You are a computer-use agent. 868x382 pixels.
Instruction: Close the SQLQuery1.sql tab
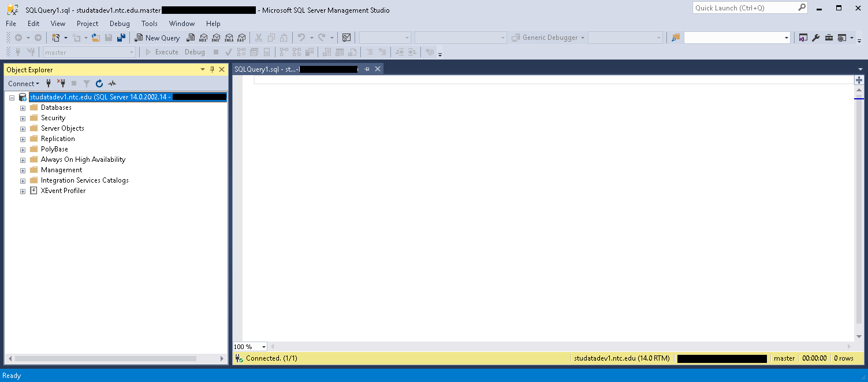[378, 69]
